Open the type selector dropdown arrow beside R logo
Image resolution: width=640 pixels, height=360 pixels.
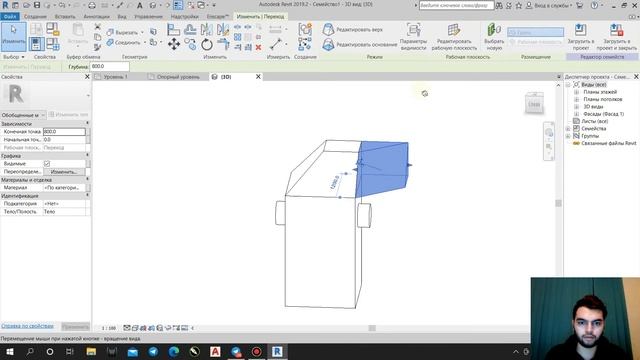click(88, 96)
